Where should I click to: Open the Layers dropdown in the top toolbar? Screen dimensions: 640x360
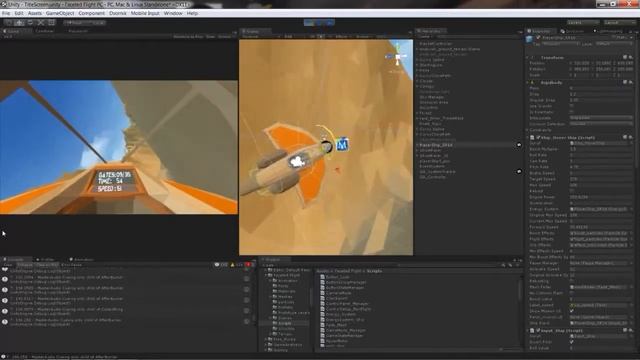click(583, 22)
